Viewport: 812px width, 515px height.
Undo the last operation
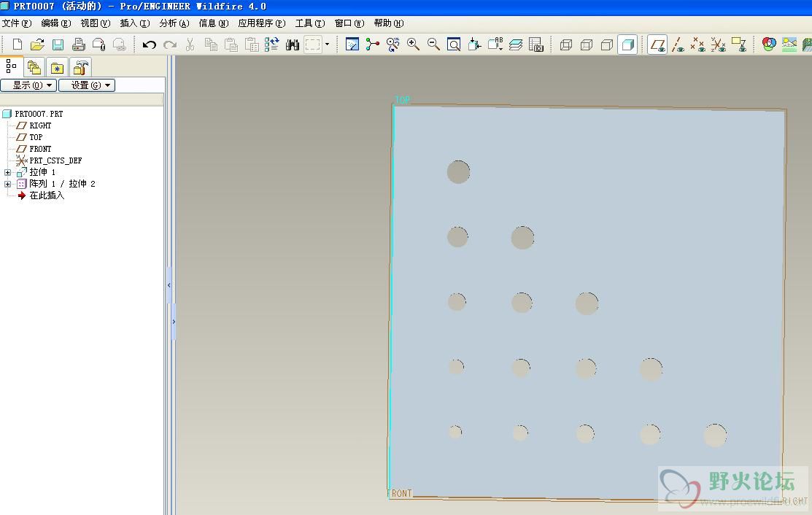(x=149, y=44)
